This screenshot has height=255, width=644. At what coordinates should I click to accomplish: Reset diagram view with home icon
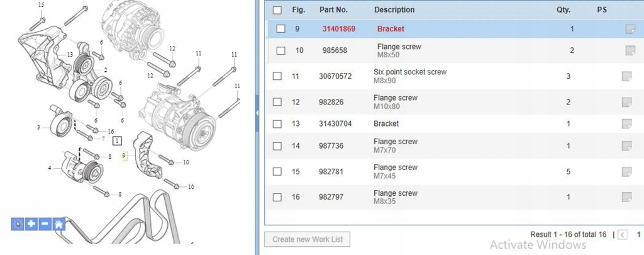click(58, 224)
